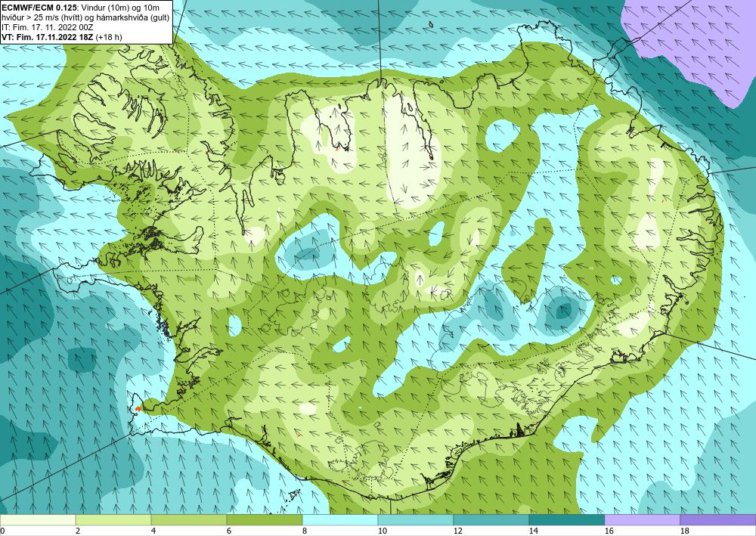Click the 6–8 m/s olive green legend swatch
The image size is (756, 536).
(x=264, y=519)
